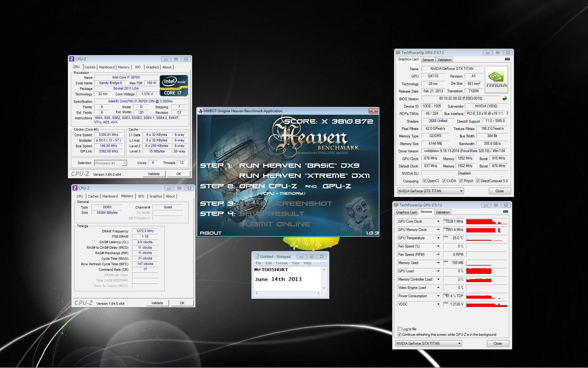Click the CPU-Z title icon in CPU window
Screen dimensions: 588x368
coord(72,59)
